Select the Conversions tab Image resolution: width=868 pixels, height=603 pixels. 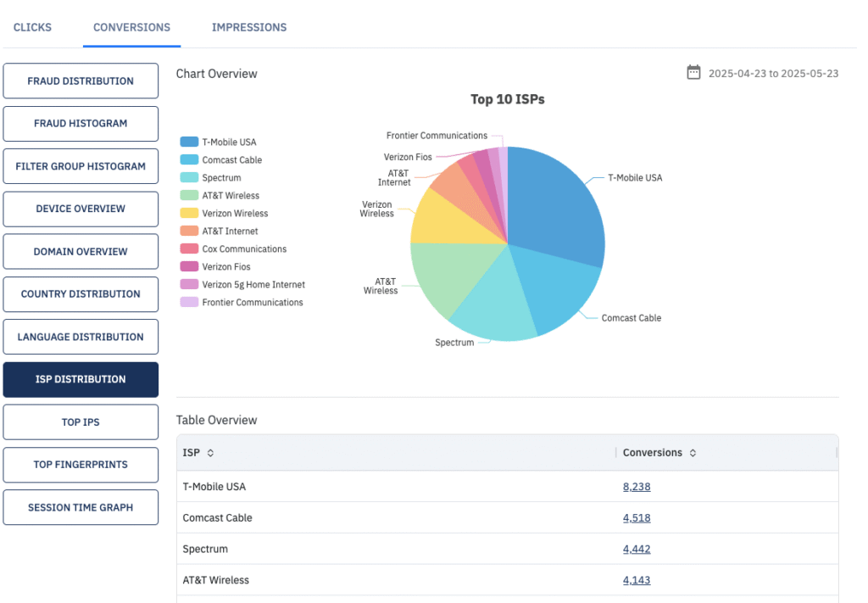[131, 27]
